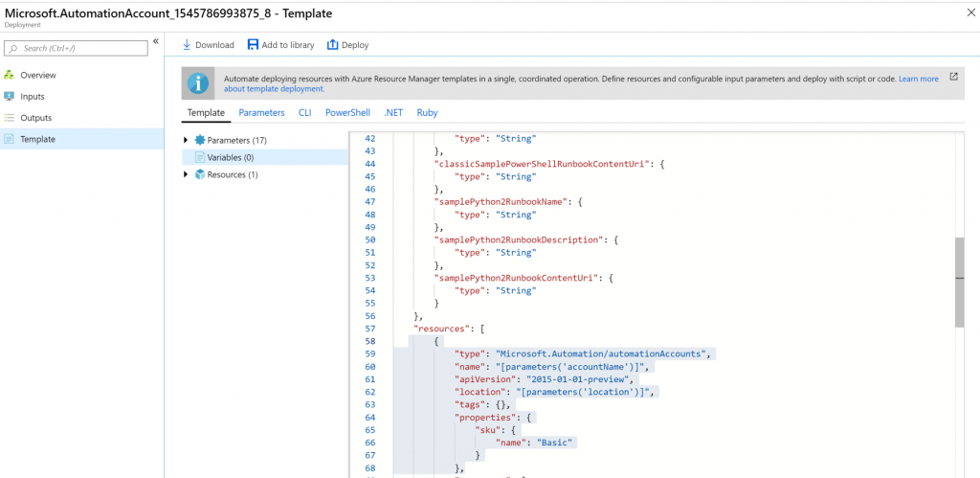980x478 pixels.
Task: Switch to the CLI tab
Action: coord(304,112)
